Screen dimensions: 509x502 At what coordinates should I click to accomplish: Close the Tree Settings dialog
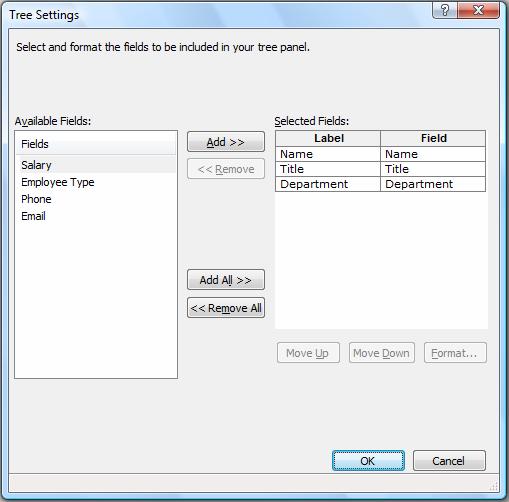pyautogui.click(x=479, y=10)
